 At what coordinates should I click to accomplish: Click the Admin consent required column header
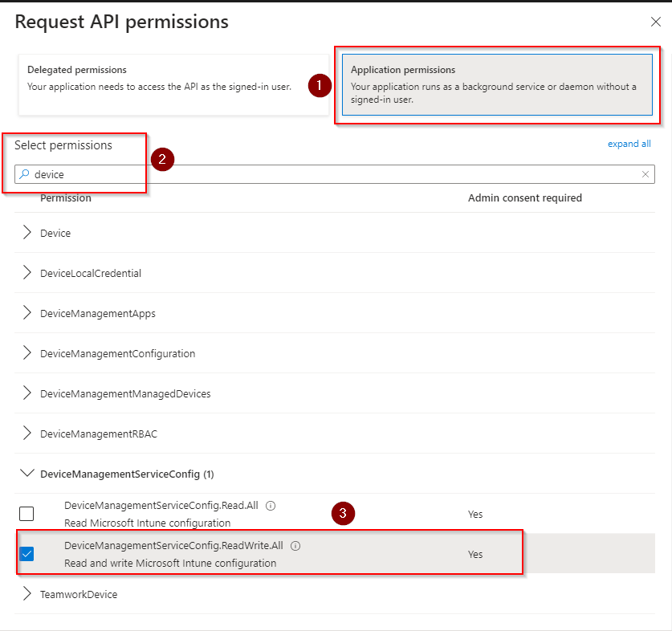tap(524, 197)
